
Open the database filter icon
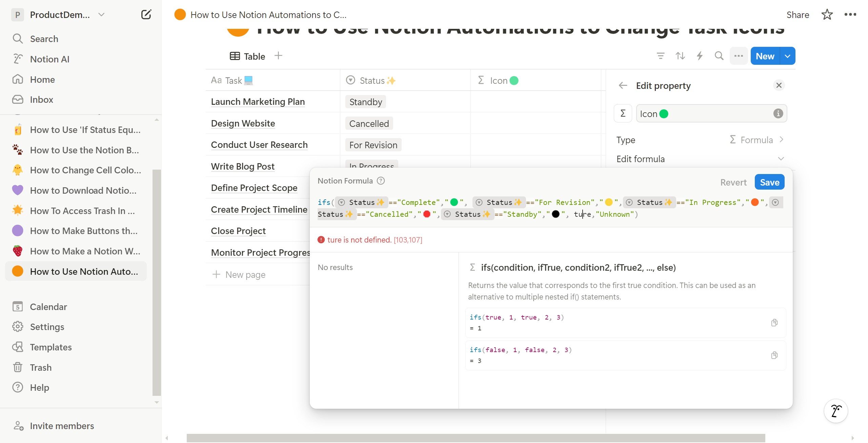[x=660, y=56]
